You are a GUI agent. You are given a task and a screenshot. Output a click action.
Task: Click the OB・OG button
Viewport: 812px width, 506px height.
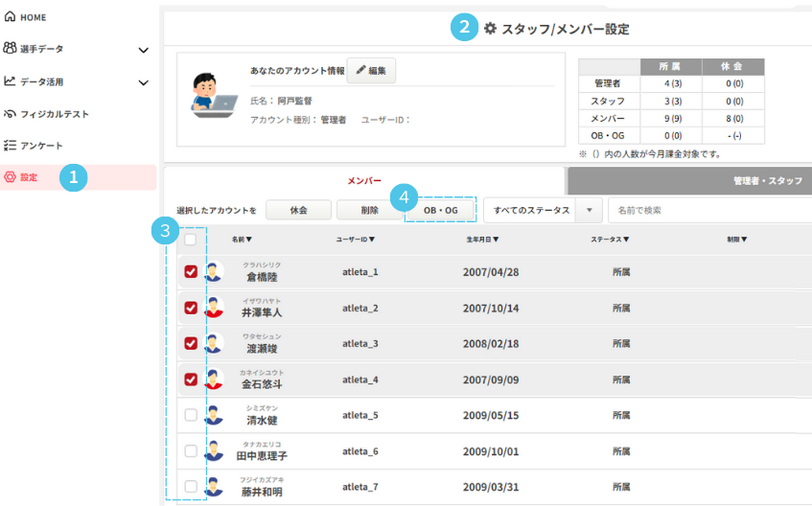pyautogui.click(x=441, y=210)
